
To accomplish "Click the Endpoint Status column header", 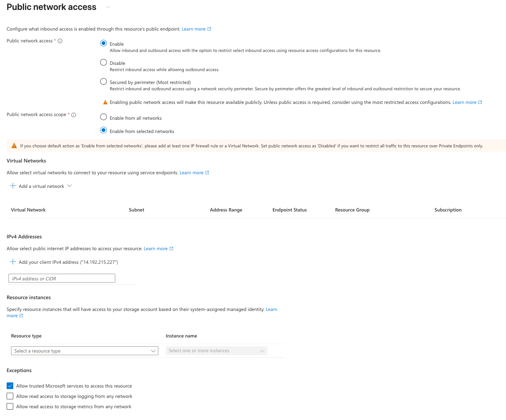I will pos(289,210).
